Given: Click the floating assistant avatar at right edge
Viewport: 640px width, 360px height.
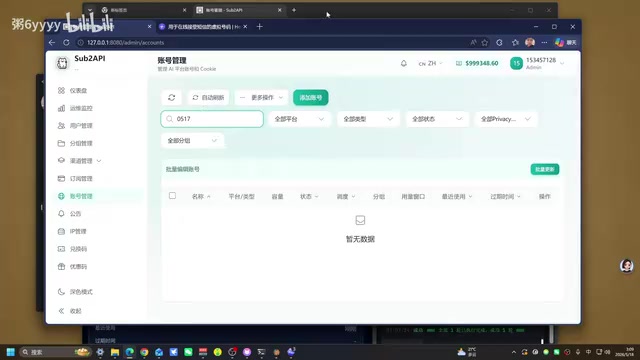Looking at the screenshot, I should 627,266.
